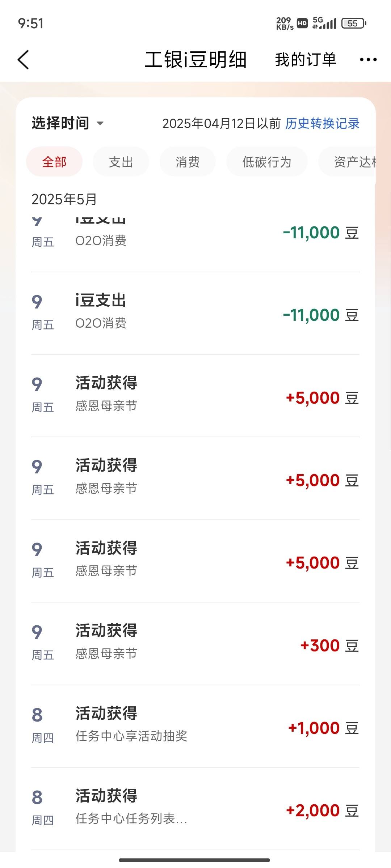Tap the bottom home gesture bar

pyautogui.click(x=194, y=860)
